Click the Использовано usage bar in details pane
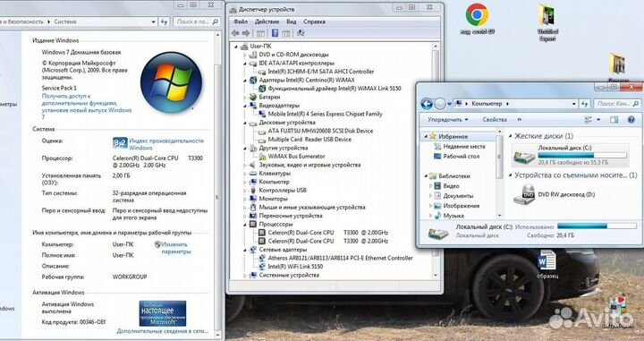 [597, 226]
